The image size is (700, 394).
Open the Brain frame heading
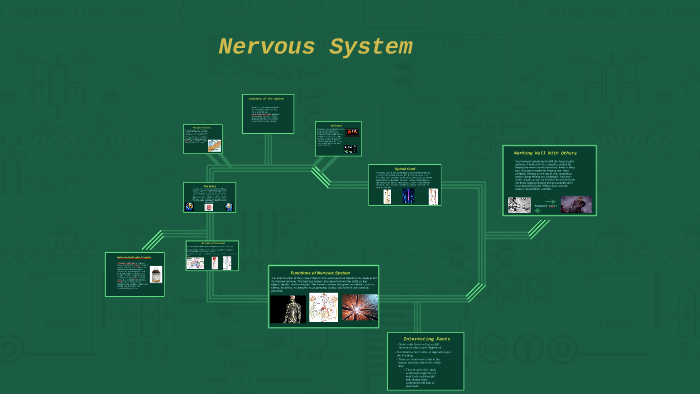(x=210, y=186)
